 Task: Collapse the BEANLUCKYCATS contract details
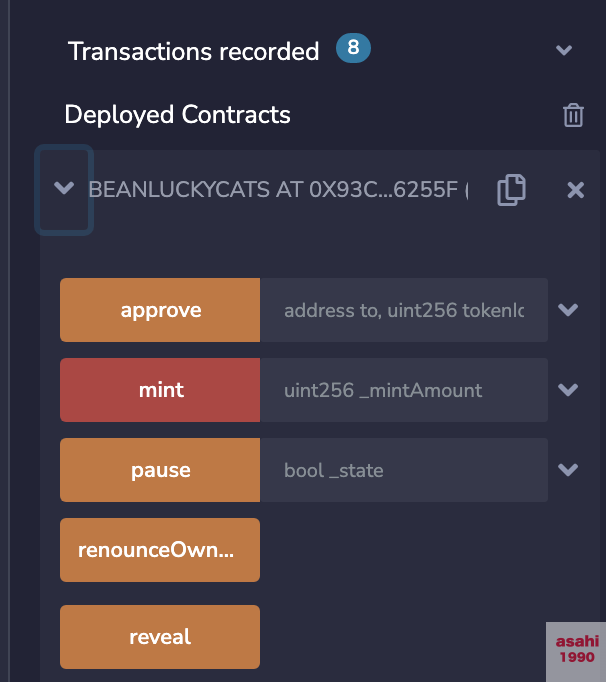click(64, 188)
